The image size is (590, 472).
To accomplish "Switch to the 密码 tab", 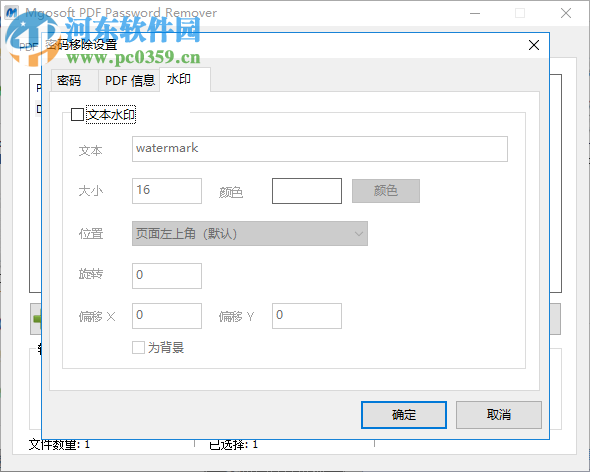I will pos(75,80).
